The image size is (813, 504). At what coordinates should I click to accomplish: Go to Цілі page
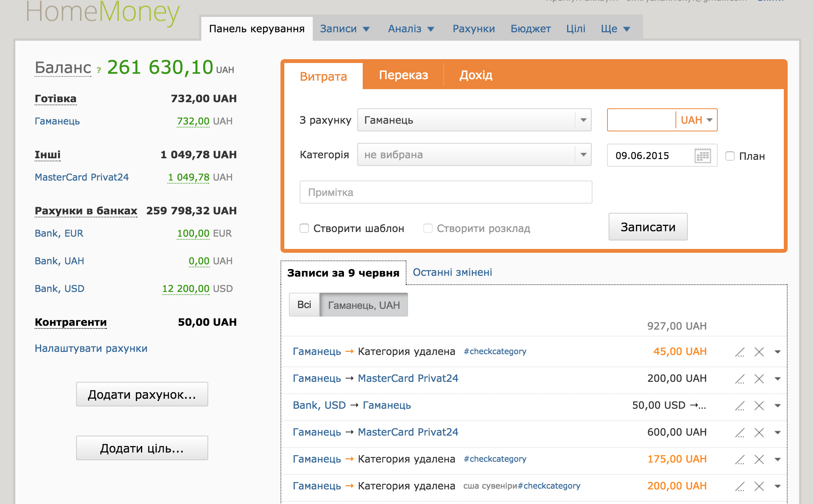pos(576,29)
